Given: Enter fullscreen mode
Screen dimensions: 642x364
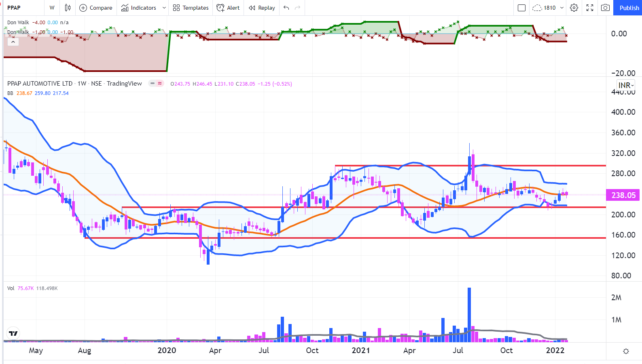Looking at the screenshot, I should pyautogui.click(x=590, y=8).
